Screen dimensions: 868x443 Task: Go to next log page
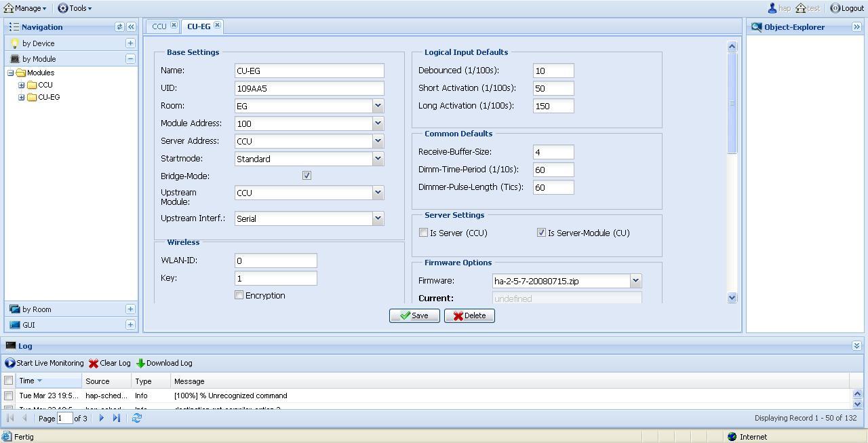(102, 418)
